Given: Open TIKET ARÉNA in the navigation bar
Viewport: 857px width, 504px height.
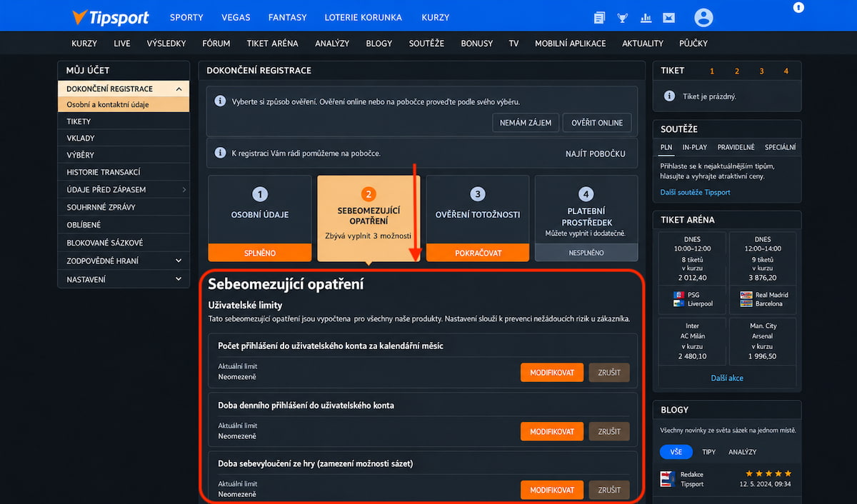Looking at the screenshot, I should [273, 44].
